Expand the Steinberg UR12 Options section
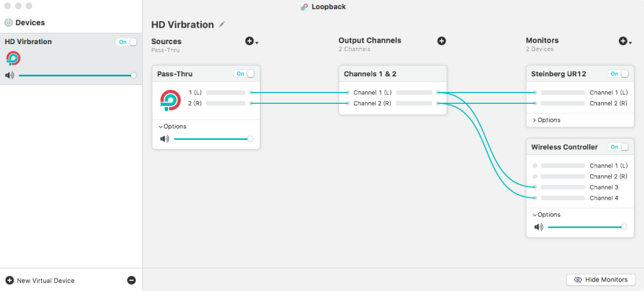The image size is (644, 291). (x=547, y=120)
